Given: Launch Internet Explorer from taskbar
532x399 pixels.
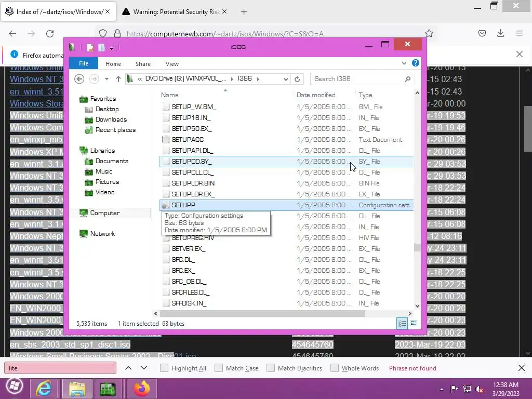Looking at the screenshot, I should tap(44, 388).
